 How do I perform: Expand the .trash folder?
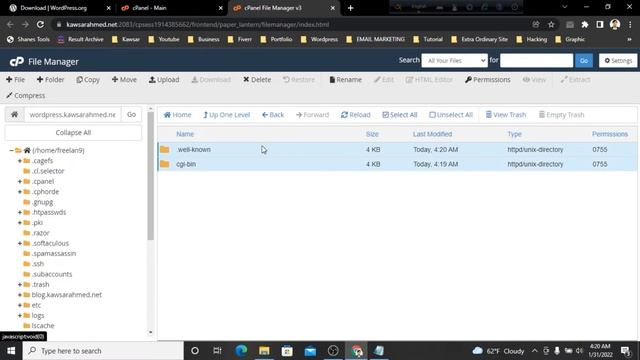point(20,284)
